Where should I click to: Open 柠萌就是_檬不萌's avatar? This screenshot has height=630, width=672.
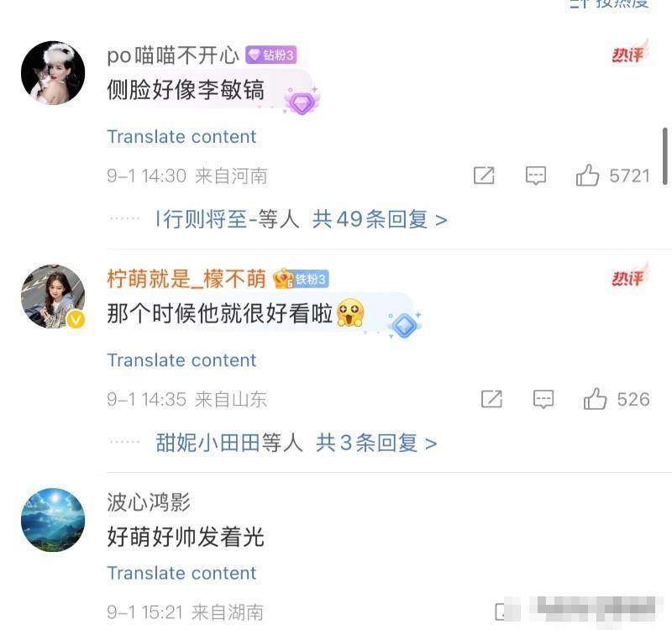tap(53, 297)
